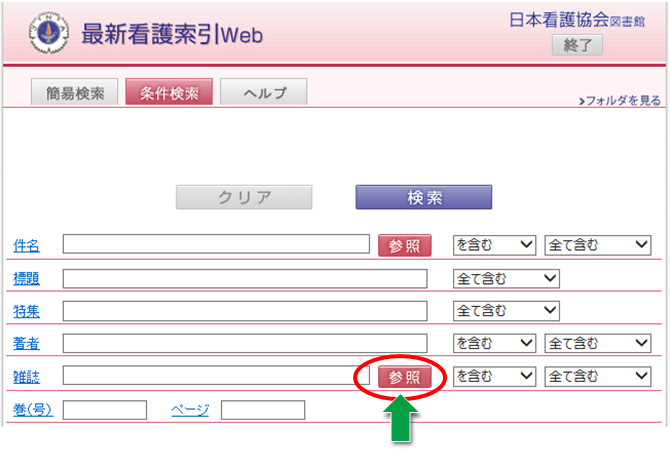
Task: Click the 雑誌 label link
Action: tap(26, 377)
